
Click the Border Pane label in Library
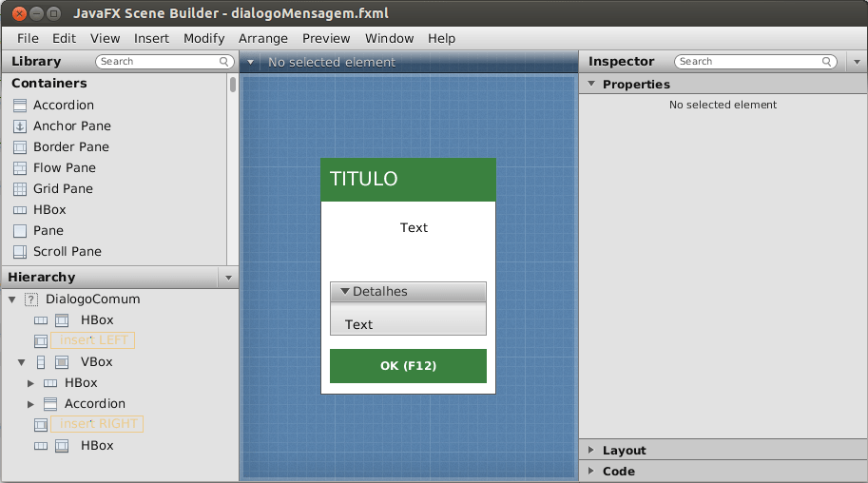[71, 147]
